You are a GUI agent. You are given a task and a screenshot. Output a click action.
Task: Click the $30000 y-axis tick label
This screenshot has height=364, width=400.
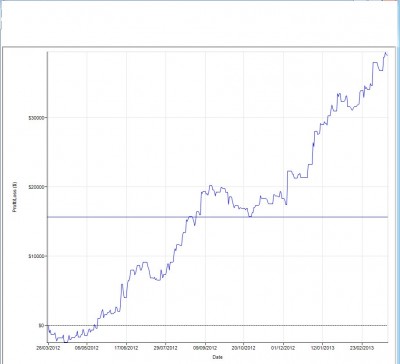click(38, 117)
